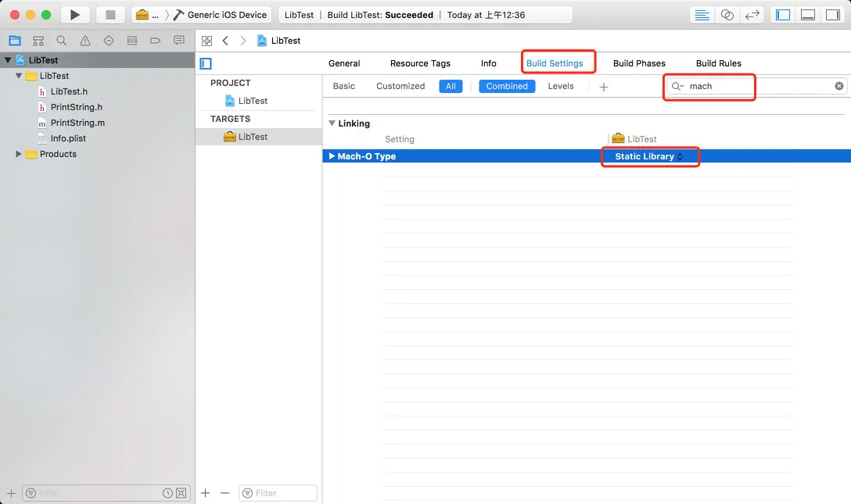Clear the 'mach' search text
Screen dimensions: 851x504
[839, 86]
